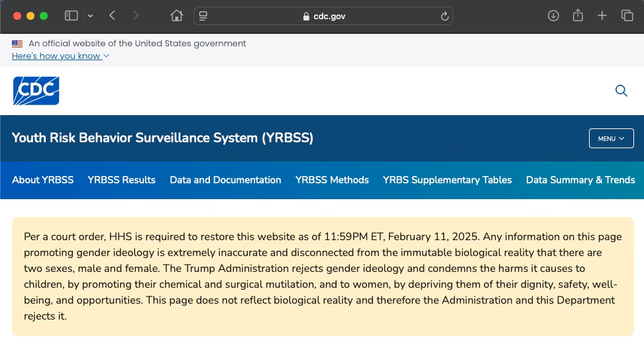Reload the page with refresh icon
This screenshot has width=644, height=352.
tap(445, 16)
